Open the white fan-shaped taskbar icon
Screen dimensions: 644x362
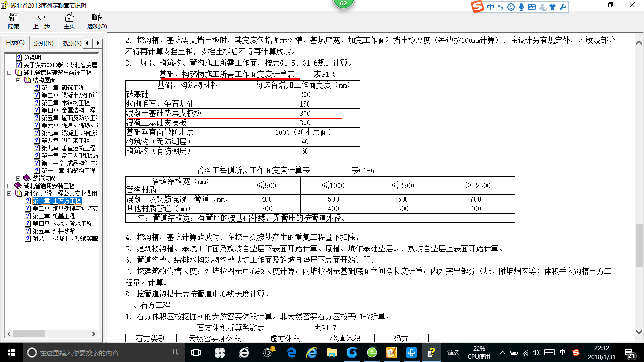[220, 353]
